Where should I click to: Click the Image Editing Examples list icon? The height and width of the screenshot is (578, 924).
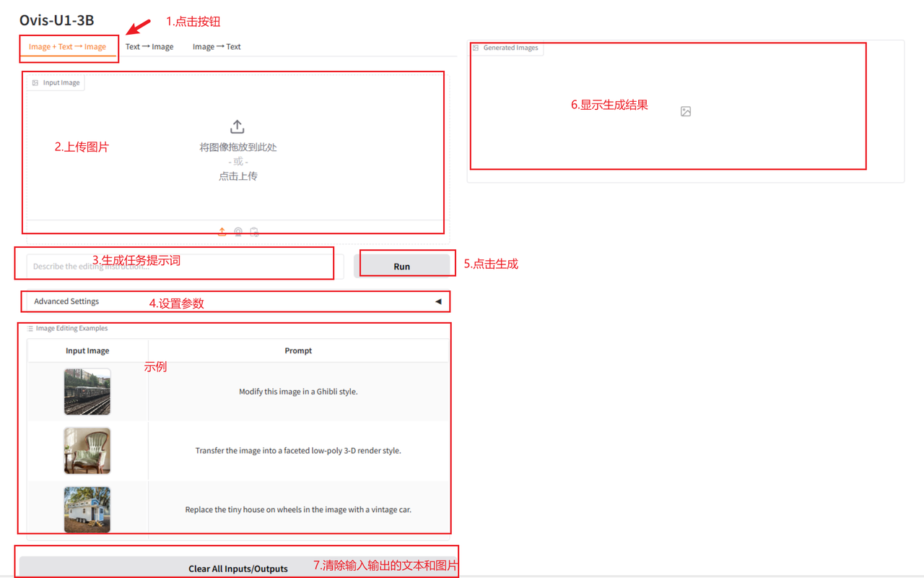[x=30, y=329]
